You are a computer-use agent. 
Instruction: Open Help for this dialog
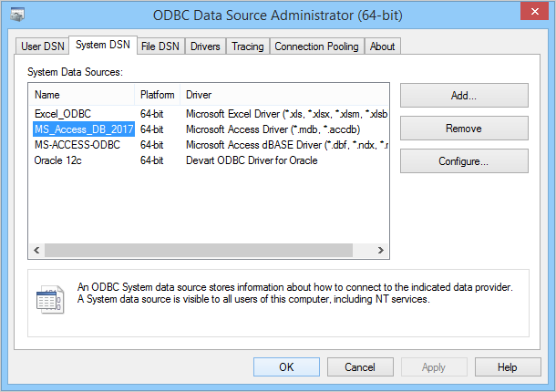508,366
